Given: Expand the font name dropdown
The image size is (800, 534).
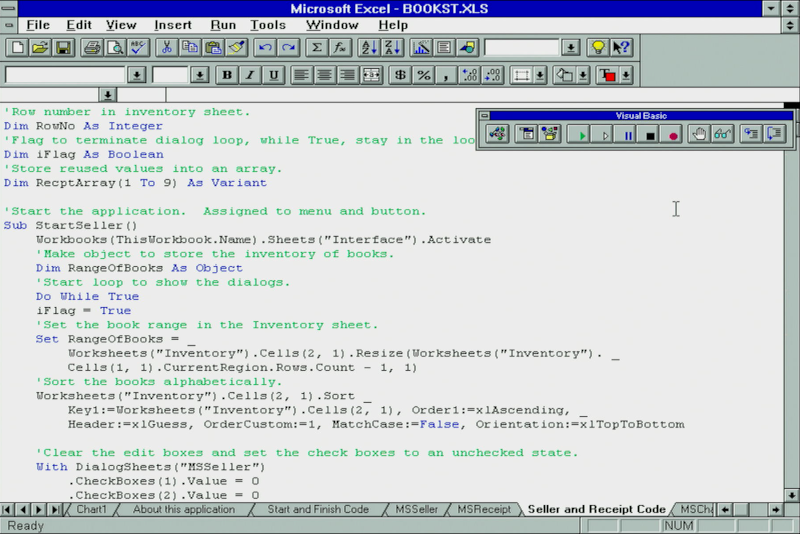Looking at the screenshot, I should 137,75.
